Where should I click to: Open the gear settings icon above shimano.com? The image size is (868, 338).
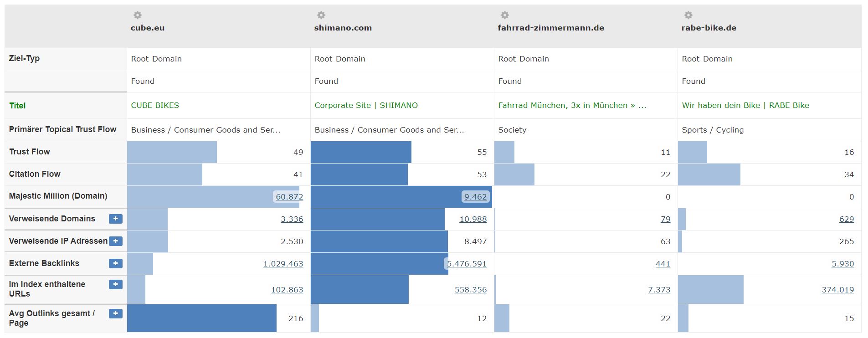321,15
